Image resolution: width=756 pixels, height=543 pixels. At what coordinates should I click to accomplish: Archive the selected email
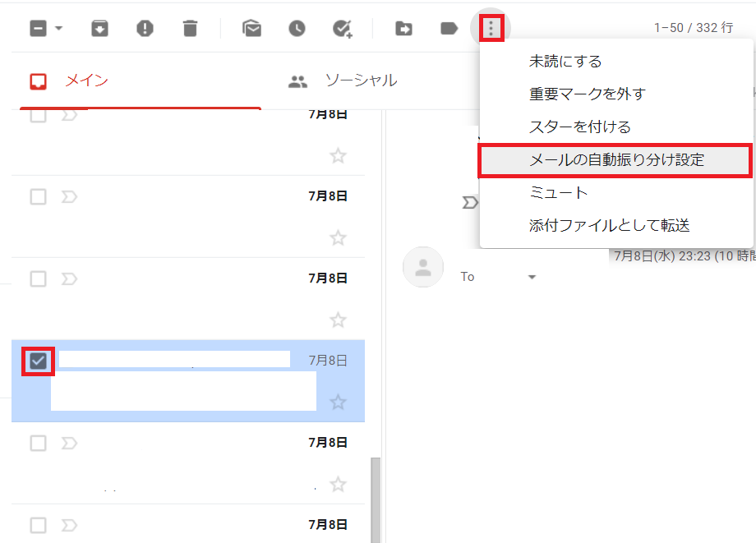(100, 27)
